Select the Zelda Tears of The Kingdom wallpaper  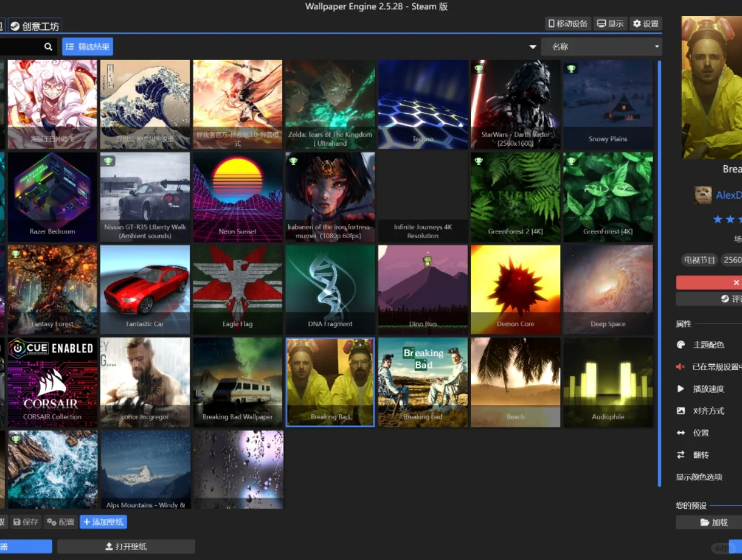click(331, 104)
